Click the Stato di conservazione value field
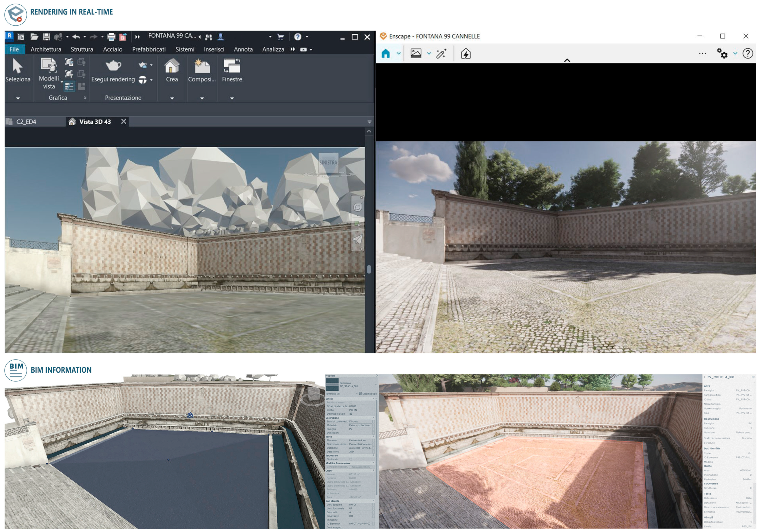Image resolution: width=760 pixels, height=532 pixels. click(360, 421)
